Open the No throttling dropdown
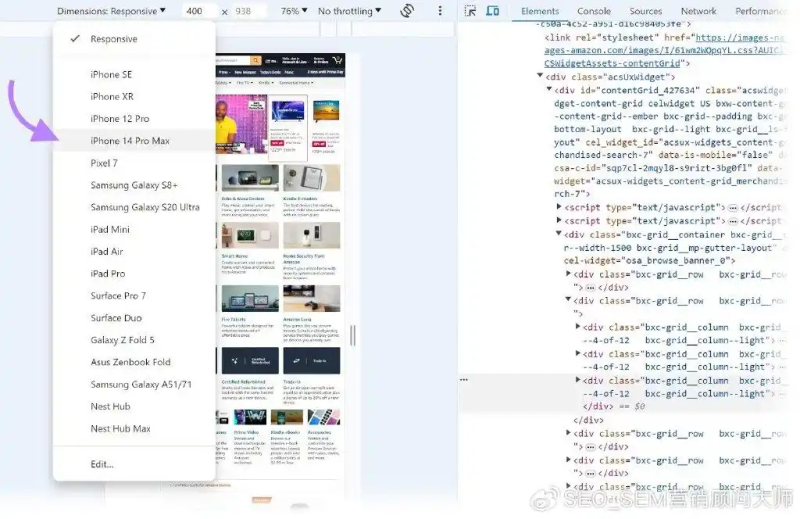 (x=350, y=11)
